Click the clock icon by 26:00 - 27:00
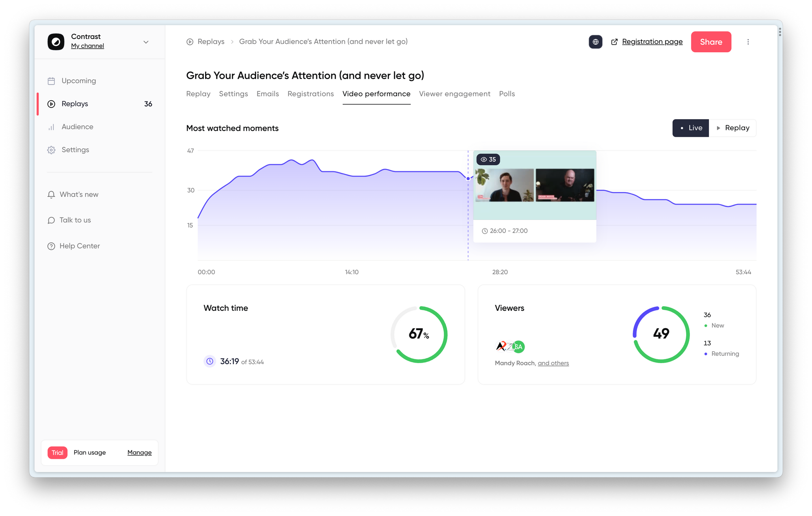The height and width of the screenshot is (516, 812). [484, 231]
